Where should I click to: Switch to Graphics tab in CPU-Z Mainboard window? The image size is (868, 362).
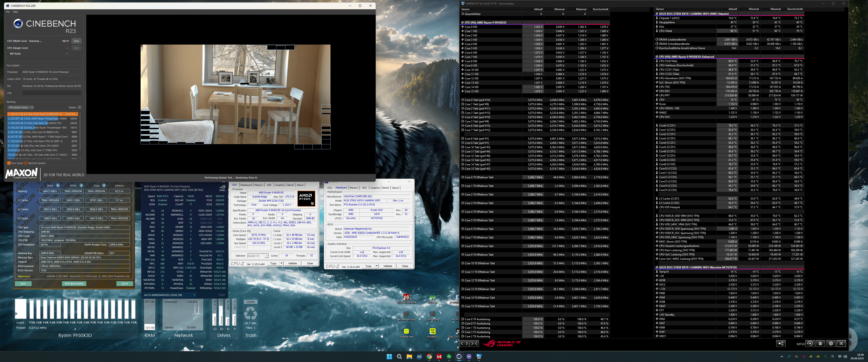[375, 188]
